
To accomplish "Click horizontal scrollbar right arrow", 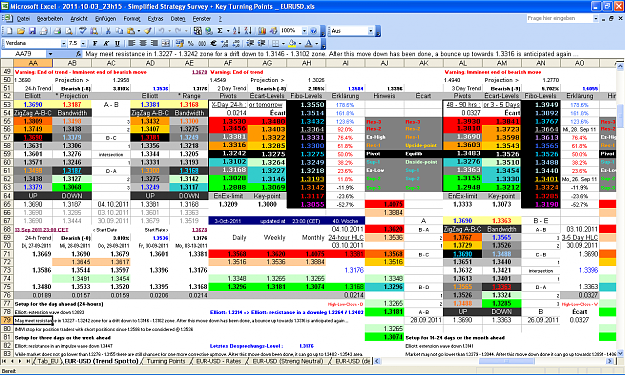I will tap(609, 361).
